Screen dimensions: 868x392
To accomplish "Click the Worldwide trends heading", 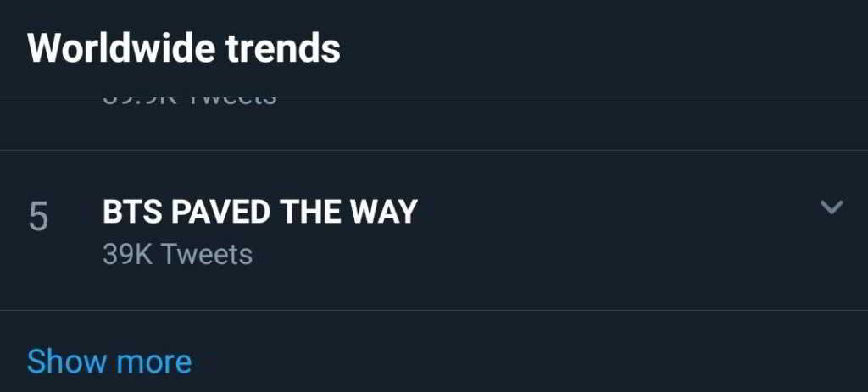I will [184, 49].
